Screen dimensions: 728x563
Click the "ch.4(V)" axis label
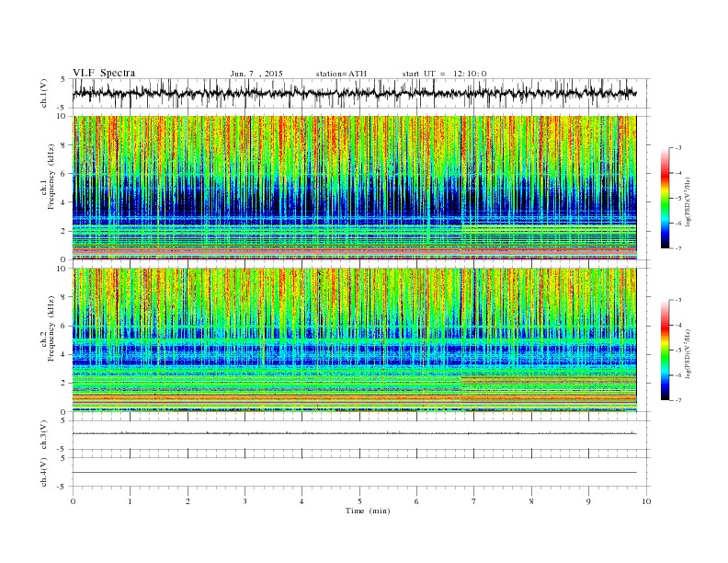pyautogui.click(x=43, y=473)
